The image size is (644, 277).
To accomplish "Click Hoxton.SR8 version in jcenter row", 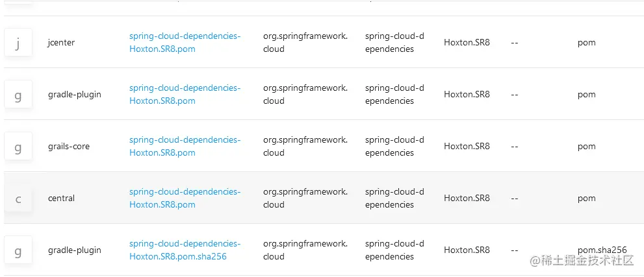I will 467,43.
